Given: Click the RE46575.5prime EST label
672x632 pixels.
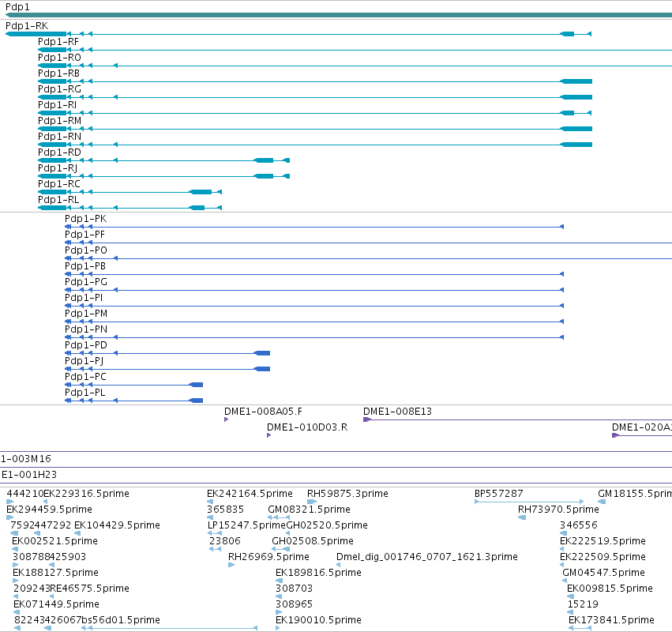Looking at the screenshot, I should pyautogui.click(x=89, y=589).
